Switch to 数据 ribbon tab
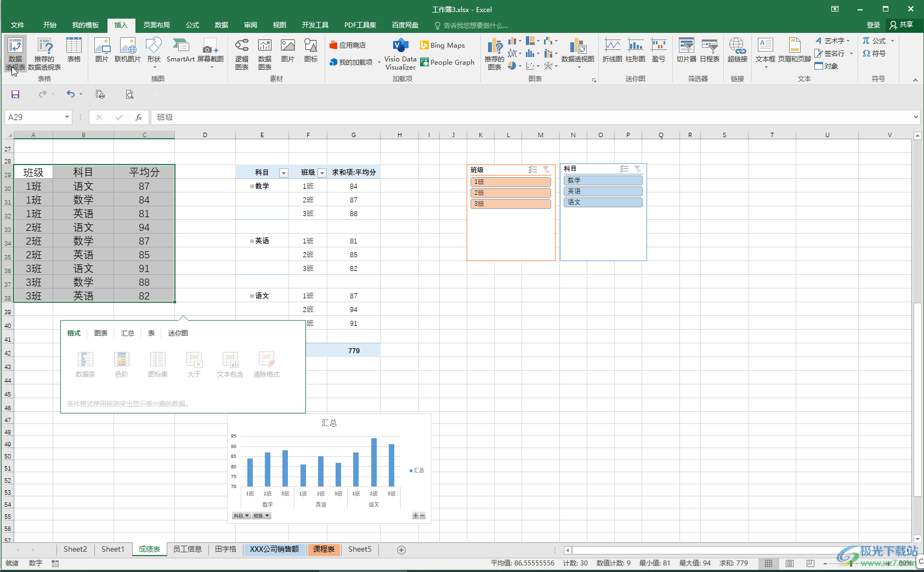Screen dimensions: 924x572 click(222, 25)
